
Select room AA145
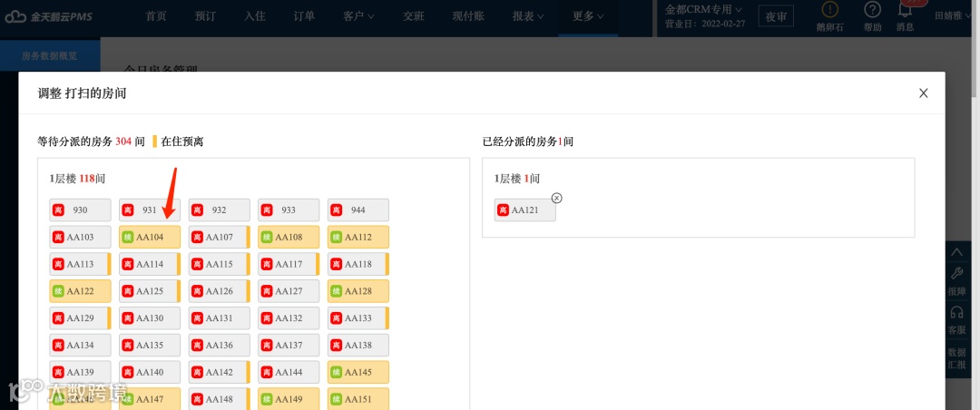pos(358,373)
